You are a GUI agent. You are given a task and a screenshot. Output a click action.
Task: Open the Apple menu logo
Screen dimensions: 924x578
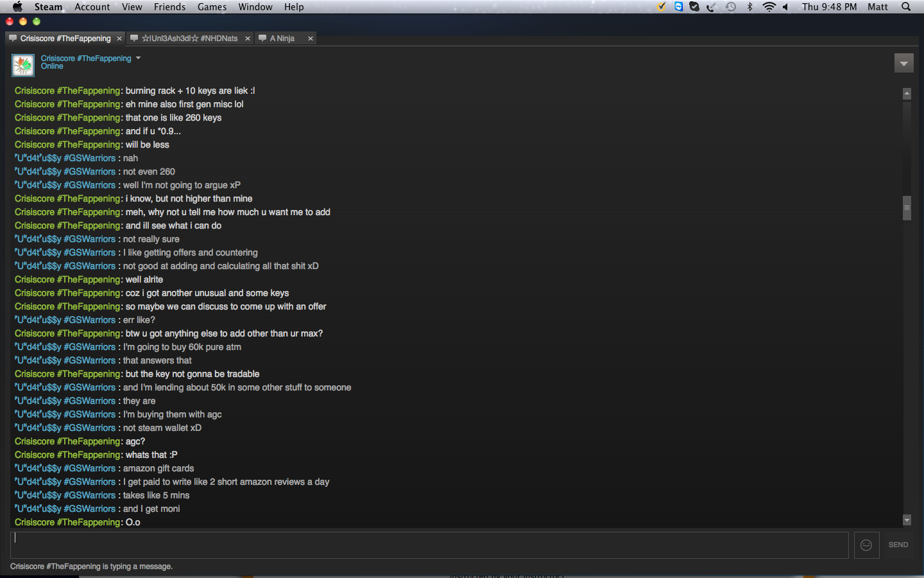pyautogui.click(x=17, y=6)
